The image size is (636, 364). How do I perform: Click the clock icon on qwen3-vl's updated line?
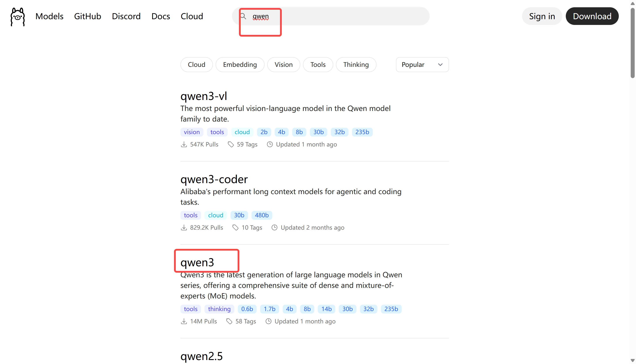[x=269, y=144]
